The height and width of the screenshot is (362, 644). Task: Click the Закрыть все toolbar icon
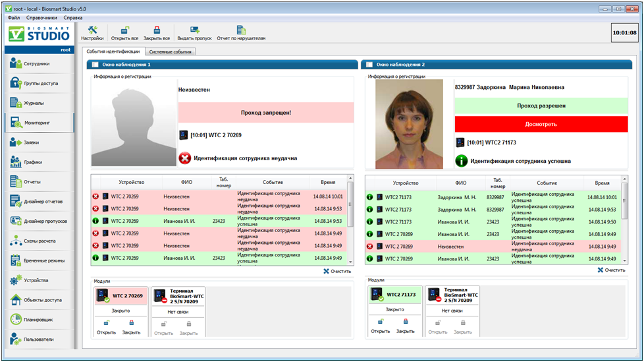coord(157,33)
